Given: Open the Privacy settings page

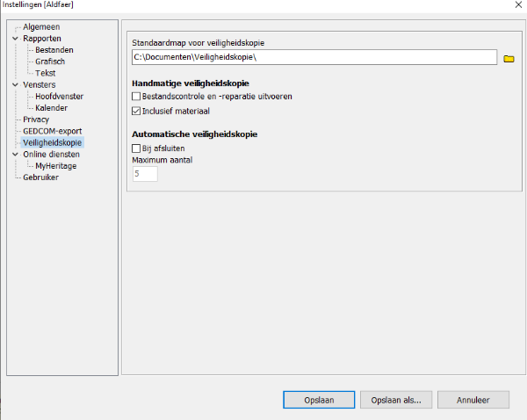Looking at the screenshot, I should point(36,119).
